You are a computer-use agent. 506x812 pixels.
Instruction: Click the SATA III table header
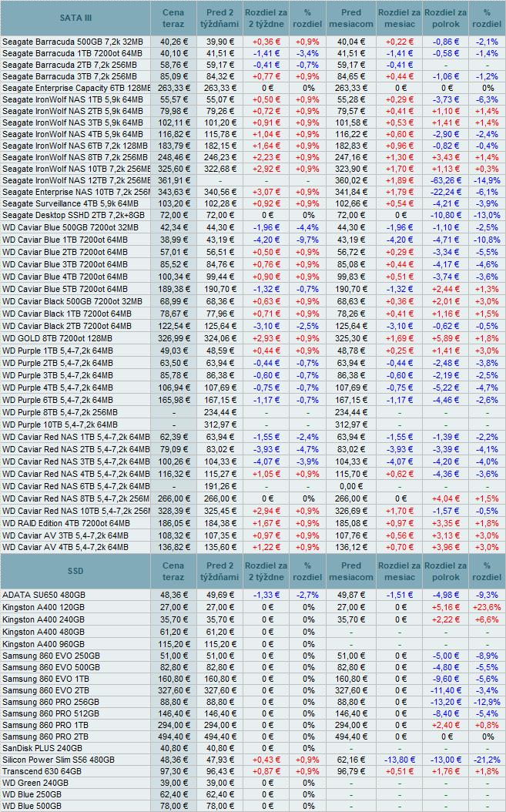coord(75,18)
